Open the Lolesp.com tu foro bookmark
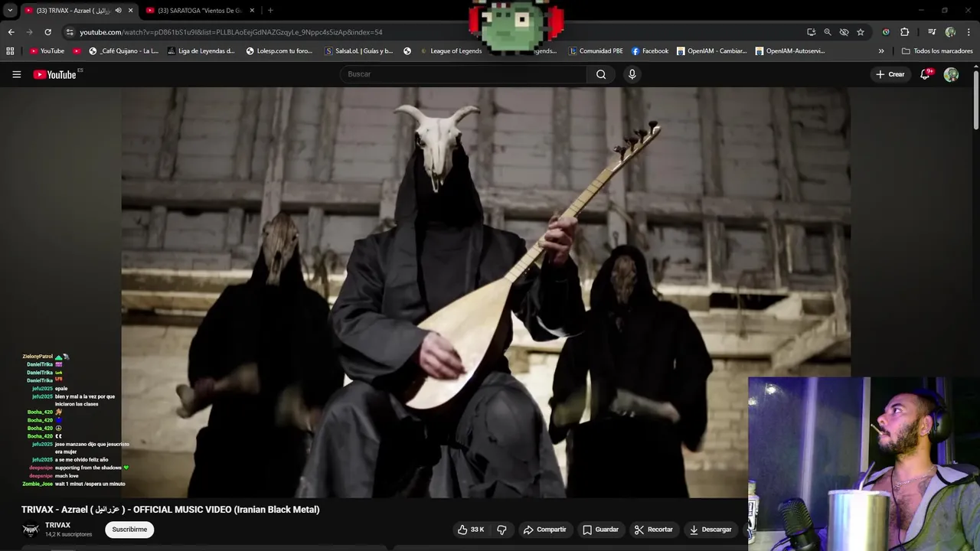Image resolution: width=980 pixels, height=551 pixels. [x=279, y=51]
